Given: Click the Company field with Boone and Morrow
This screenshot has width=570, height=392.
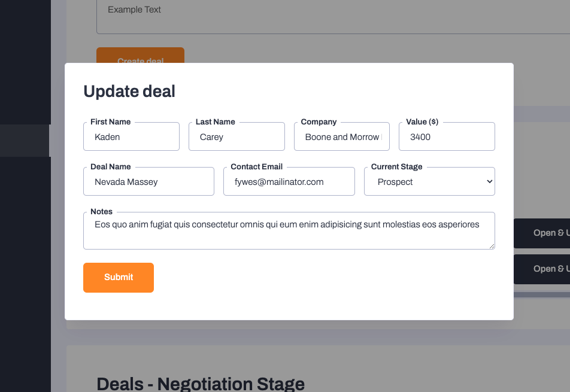Looking at the screenshot, I should tap(342, 137).
